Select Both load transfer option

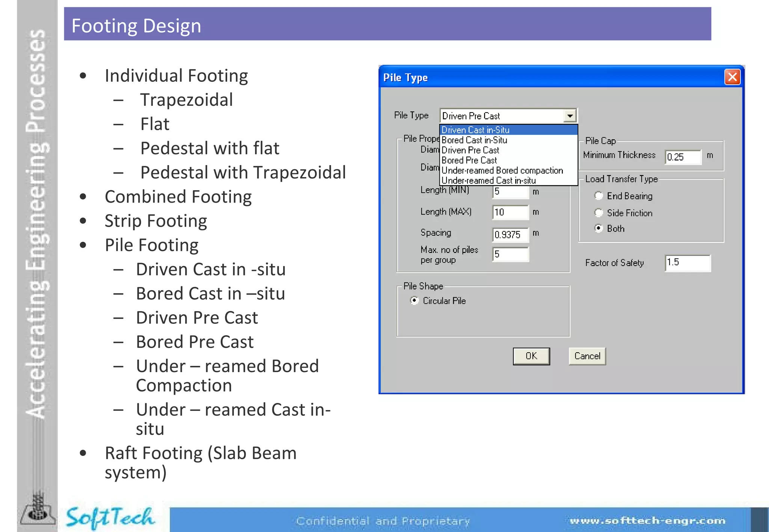599,228
